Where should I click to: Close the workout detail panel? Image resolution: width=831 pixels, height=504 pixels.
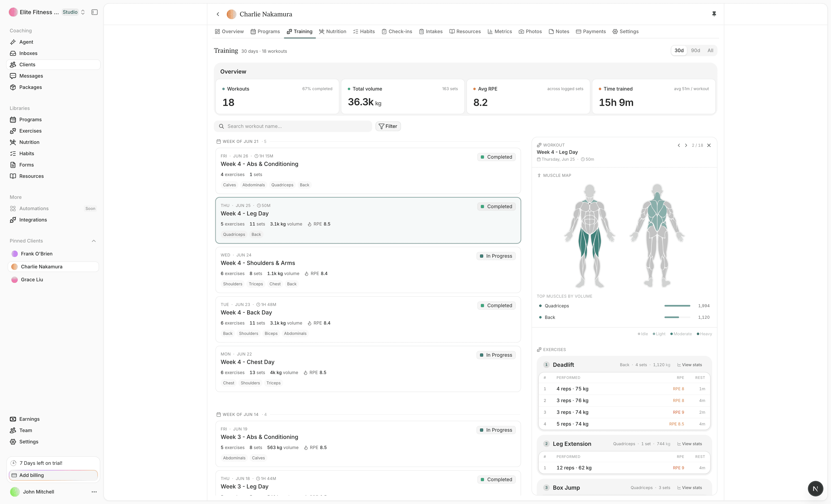[709, 145]
